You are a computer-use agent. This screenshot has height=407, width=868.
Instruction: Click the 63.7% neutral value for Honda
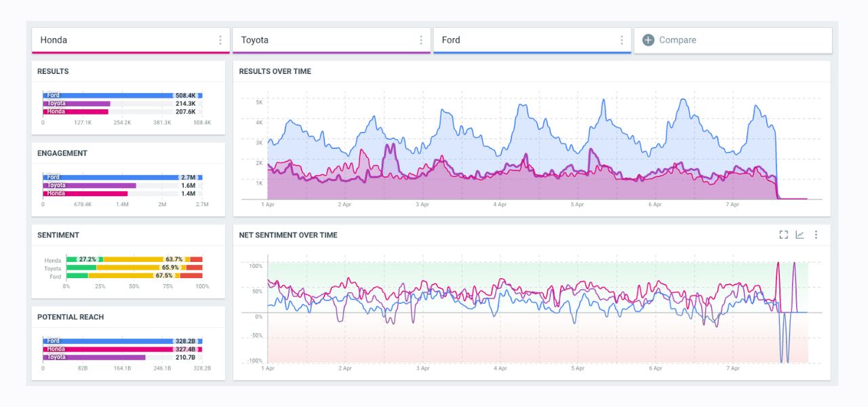click(x=174, y=259)
